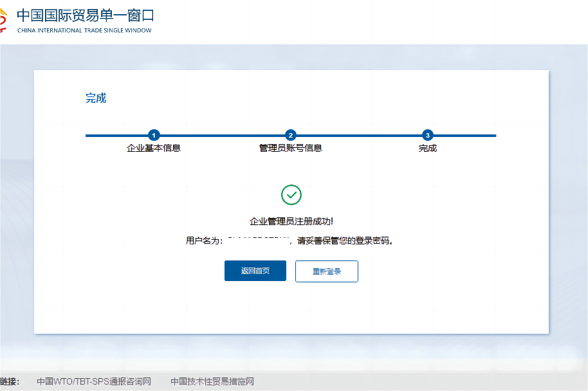This screenshot has height=391, width=588.
Task: Click progress line between steps 1 and 2
Action: click(x=223, y=136)
